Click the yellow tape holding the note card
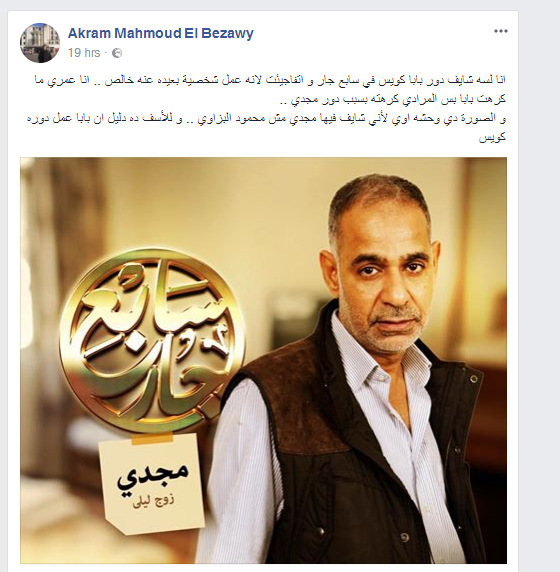Viewport: 560px width, 572px height. (x=152, y=439)
